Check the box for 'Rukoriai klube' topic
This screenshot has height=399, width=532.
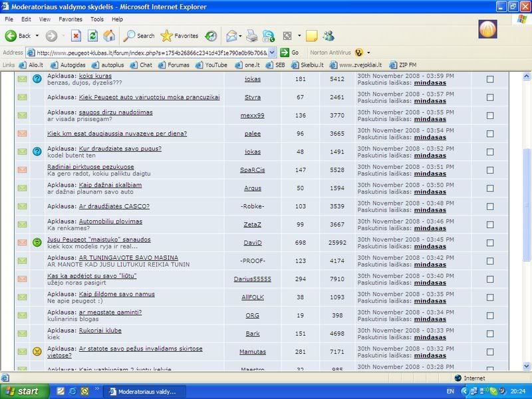click(x=490, y=334)
